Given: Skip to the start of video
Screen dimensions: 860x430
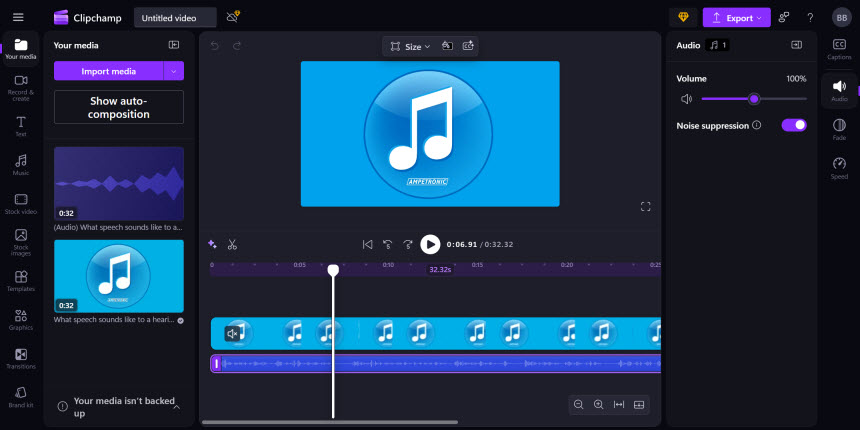Looking at the screenshot, I should click(367, 245).
